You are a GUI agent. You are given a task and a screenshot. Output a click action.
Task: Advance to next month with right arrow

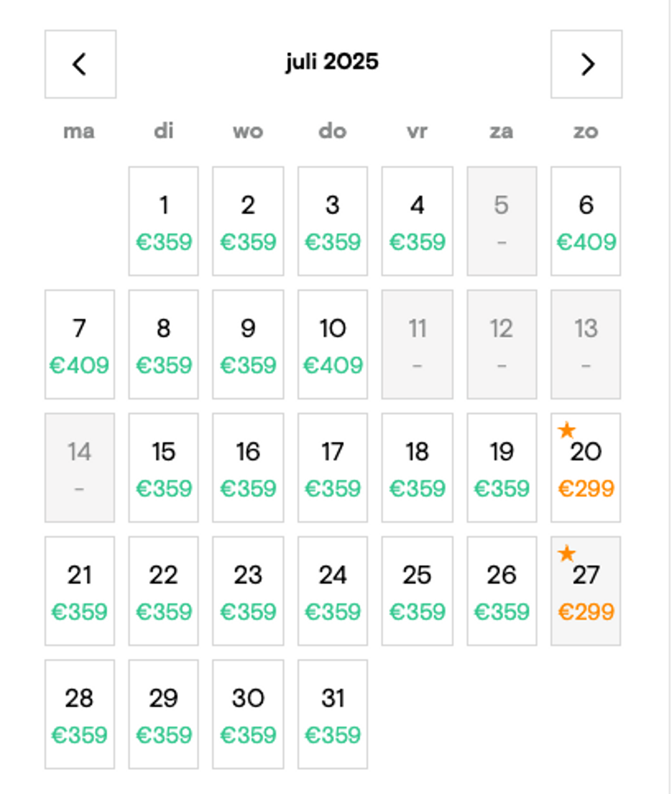point(586,64)
